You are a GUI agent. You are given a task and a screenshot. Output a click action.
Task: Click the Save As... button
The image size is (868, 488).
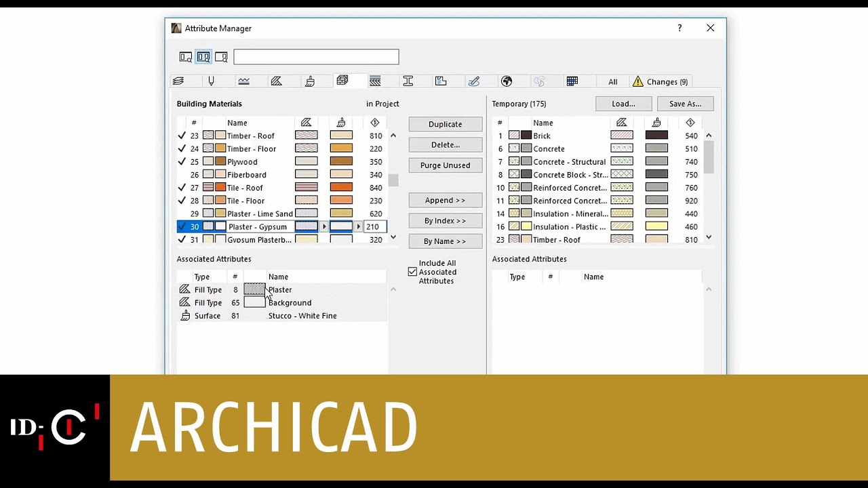click(x=685, y=104)
